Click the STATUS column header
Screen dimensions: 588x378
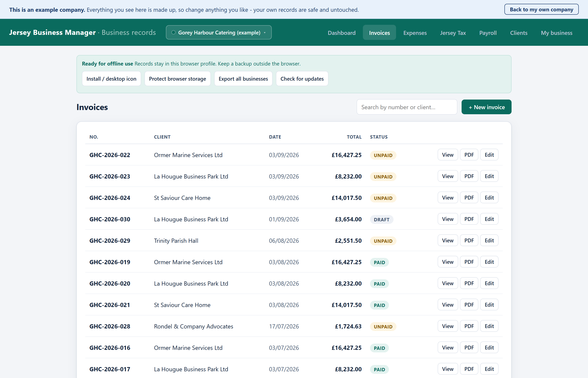(379, 137)
